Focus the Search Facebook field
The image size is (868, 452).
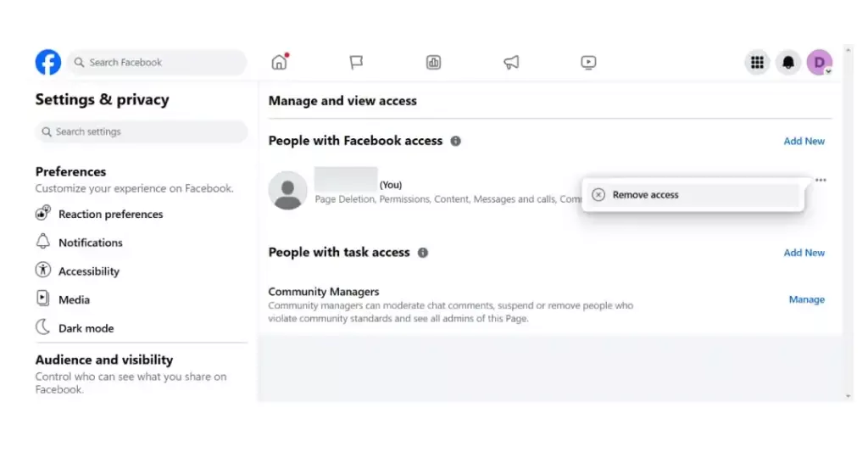pos(157,62)
